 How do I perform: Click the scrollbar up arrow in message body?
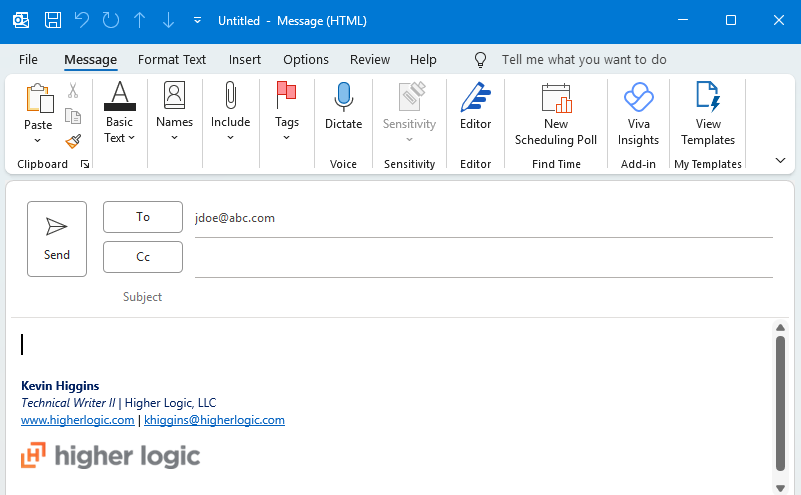(780, 327)
